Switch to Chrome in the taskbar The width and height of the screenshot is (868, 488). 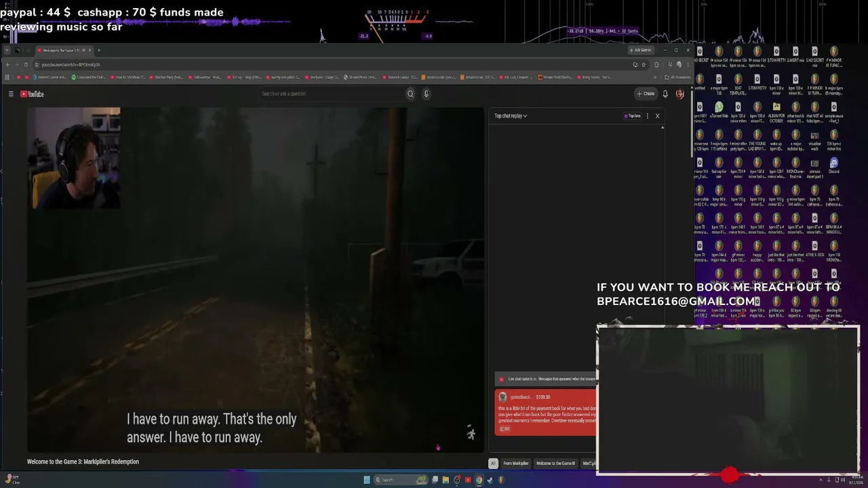(x=479, y=480)
